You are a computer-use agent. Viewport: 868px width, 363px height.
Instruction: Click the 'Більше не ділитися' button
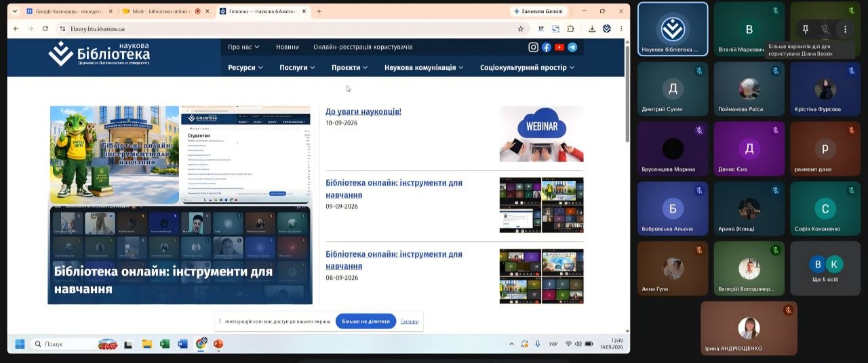coord(366,321)
